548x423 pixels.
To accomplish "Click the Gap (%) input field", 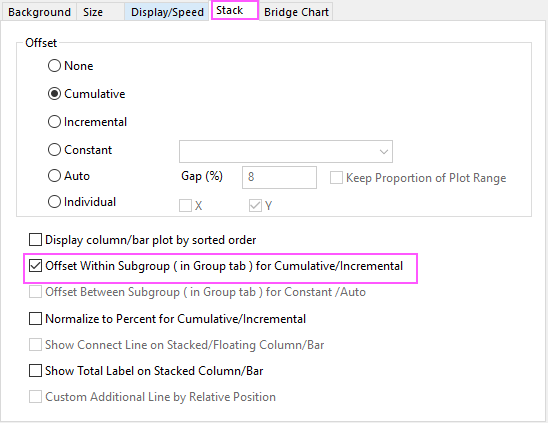I will pyautogui.click(x=279, y=177).
